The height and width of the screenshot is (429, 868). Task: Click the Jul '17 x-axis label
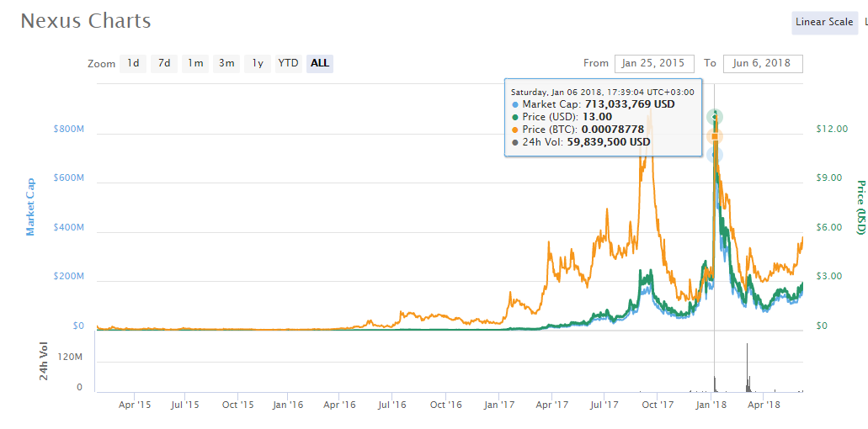pos(604,405)
